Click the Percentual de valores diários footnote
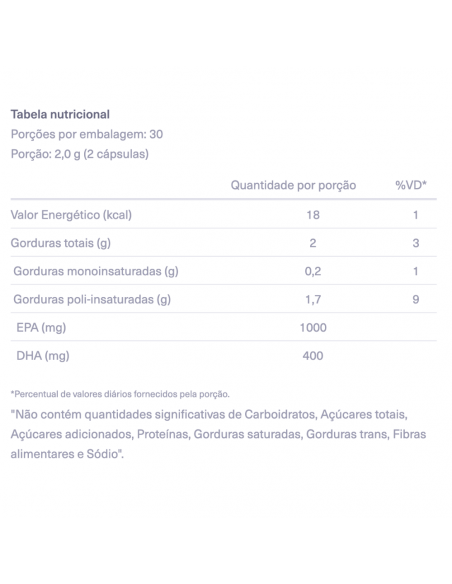452x584 pixels. pos(120,394)
